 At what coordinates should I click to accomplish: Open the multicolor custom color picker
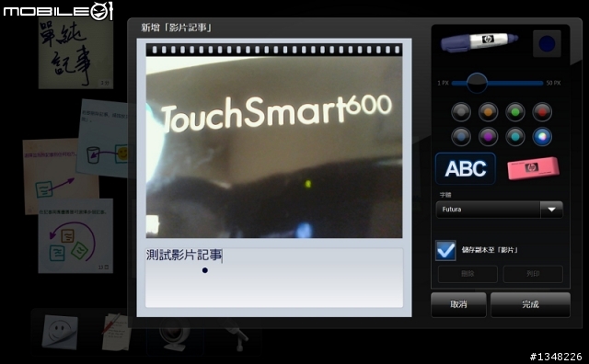(542, 137)
